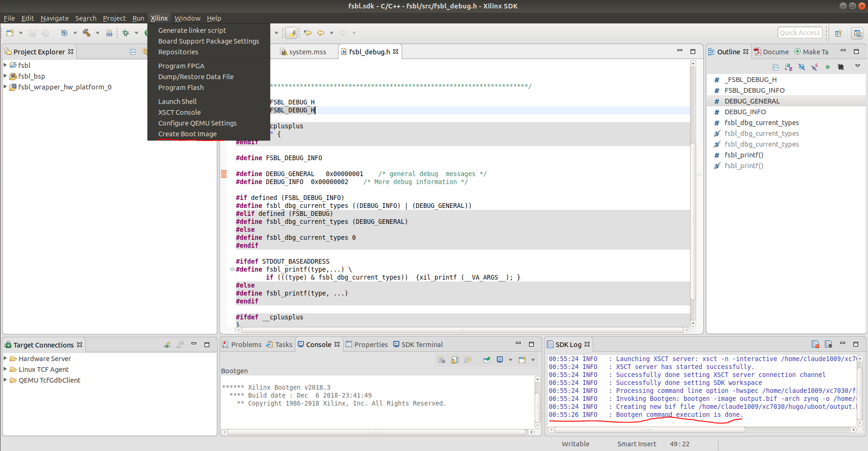The width and height of the screenshot is (868, 451).
Task: Toggle alphabetical sorting in the Outline view
Action: [x=788, y=67]
